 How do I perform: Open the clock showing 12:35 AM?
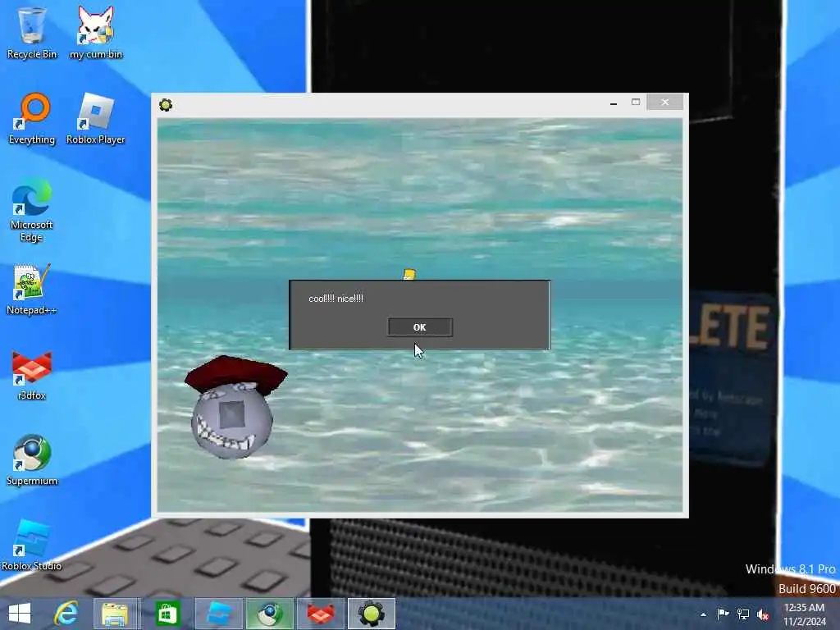click(x=804, y=614)
